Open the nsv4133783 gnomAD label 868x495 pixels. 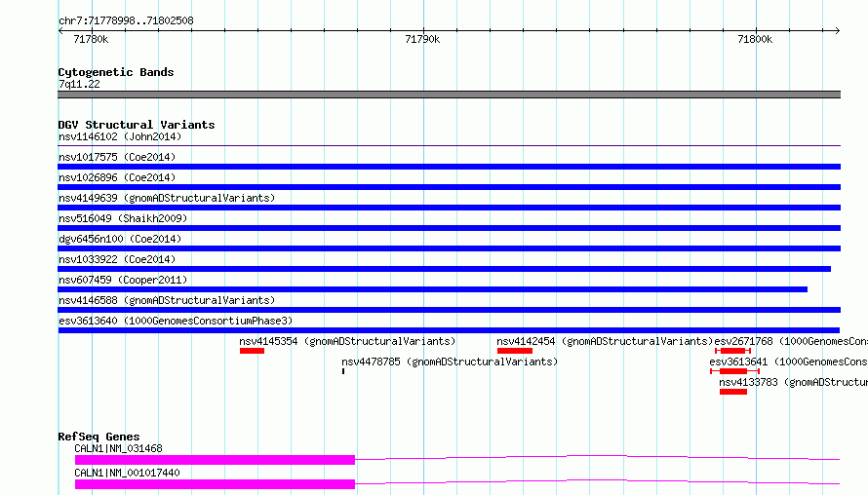coord(793,382)
